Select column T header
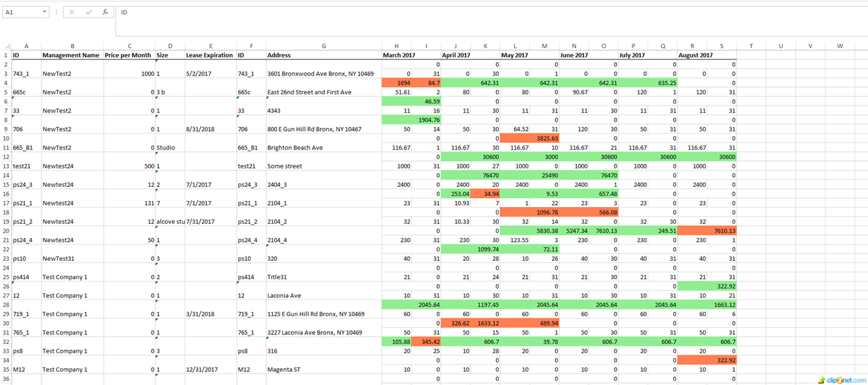868x385 pixels. (751, 46)
